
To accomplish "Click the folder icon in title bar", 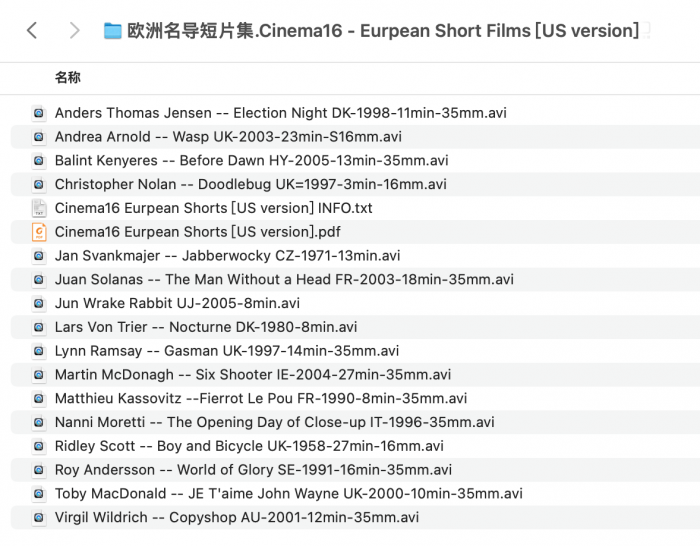I will tap(113, 31).
